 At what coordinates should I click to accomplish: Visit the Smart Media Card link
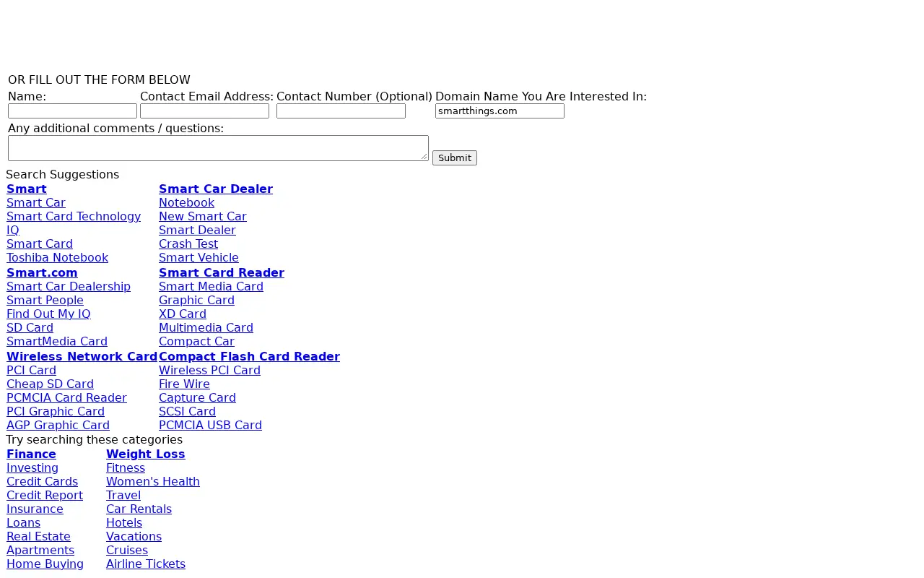point(211,287)
